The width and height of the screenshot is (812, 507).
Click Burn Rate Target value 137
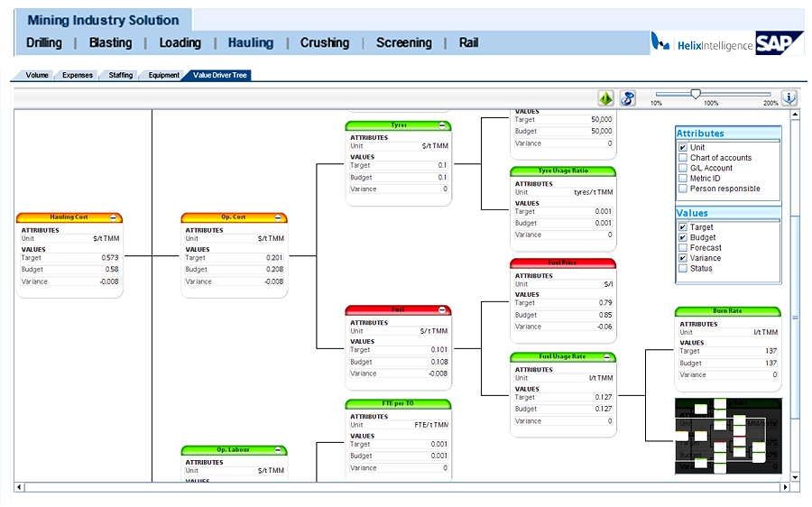click(x=771, y=351)
